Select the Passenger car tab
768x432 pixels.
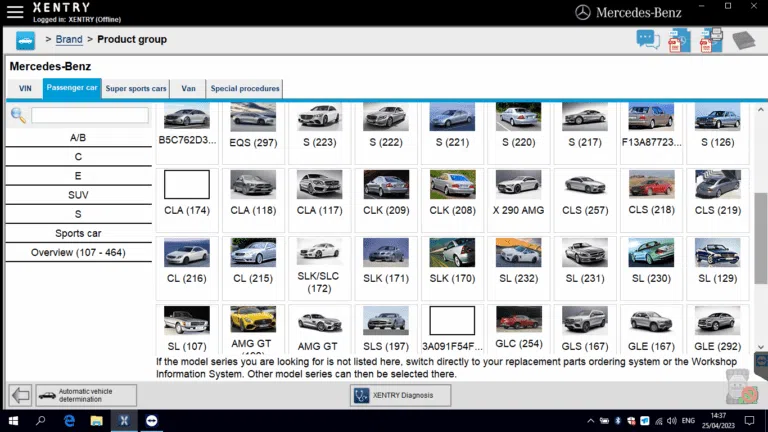(72, 88)
